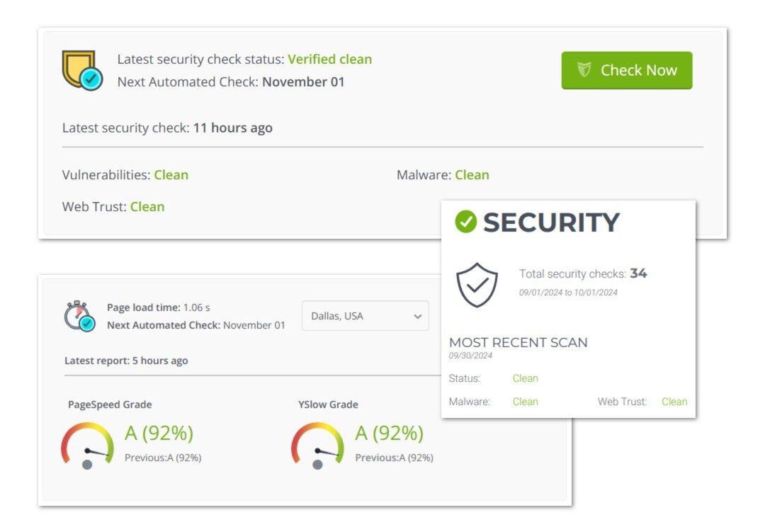Click Web Trust Clean in security card
The height and width of the screenshot is (532, 765).
pyautogui.click(x=674, y=402)
